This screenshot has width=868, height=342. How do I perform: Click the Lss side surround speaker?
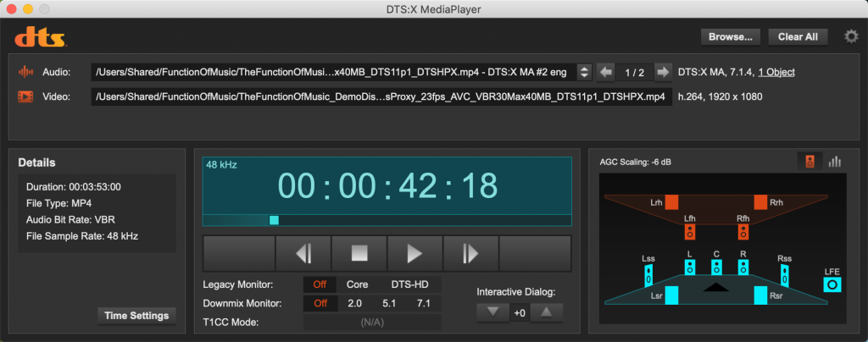pos(648,276)
